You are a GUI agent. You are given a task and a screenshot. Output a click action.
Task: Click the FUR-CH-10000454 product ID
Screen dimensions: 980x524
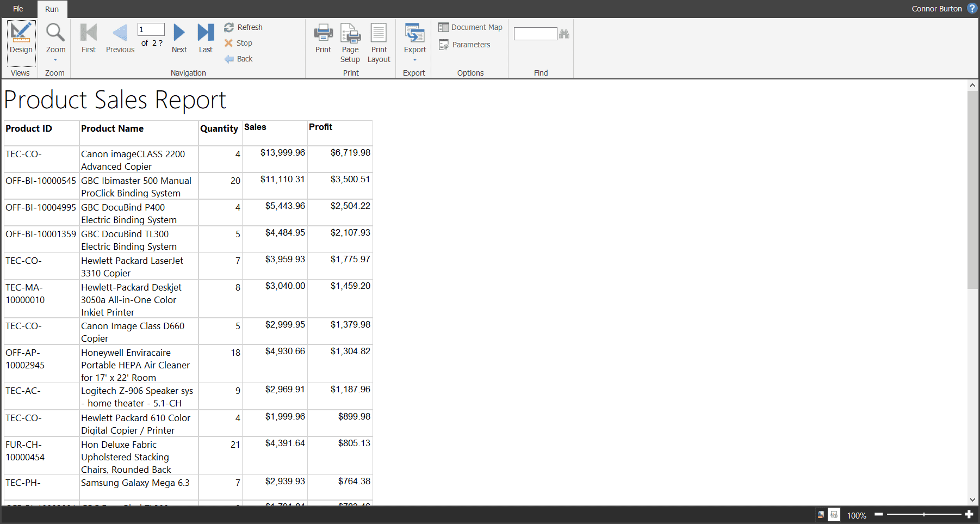(25, 451)
